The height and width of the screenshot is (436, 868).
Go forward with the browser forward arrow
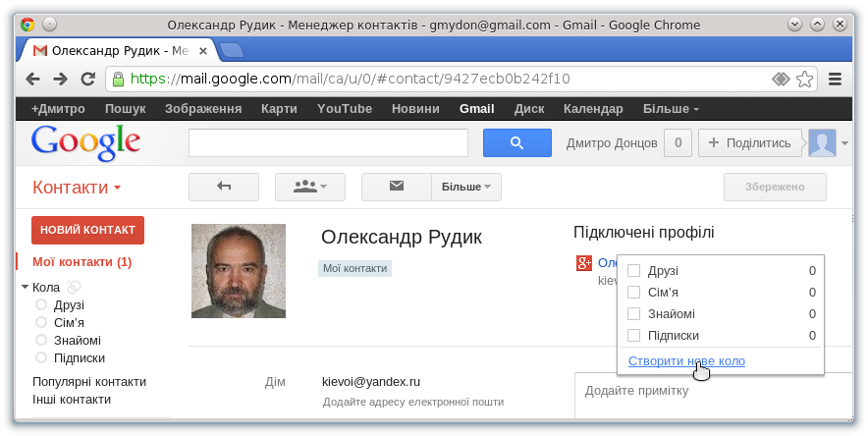tap(60, 80)
